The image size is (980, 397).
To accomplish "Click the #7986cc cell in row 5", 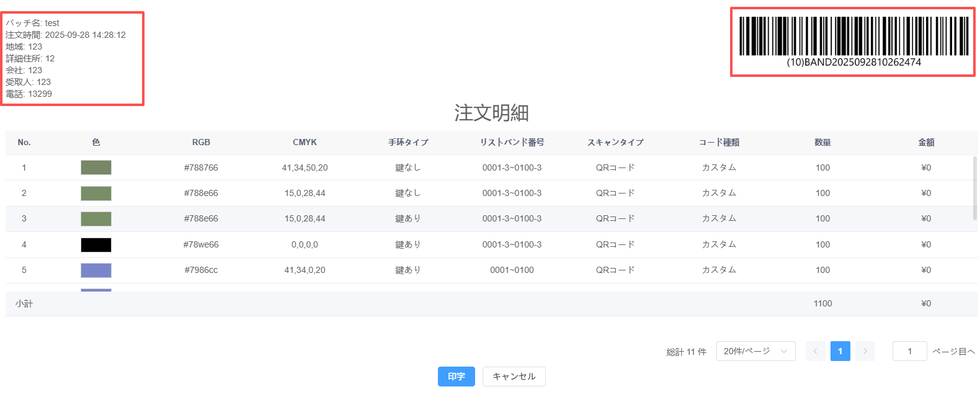I will 201,270.
